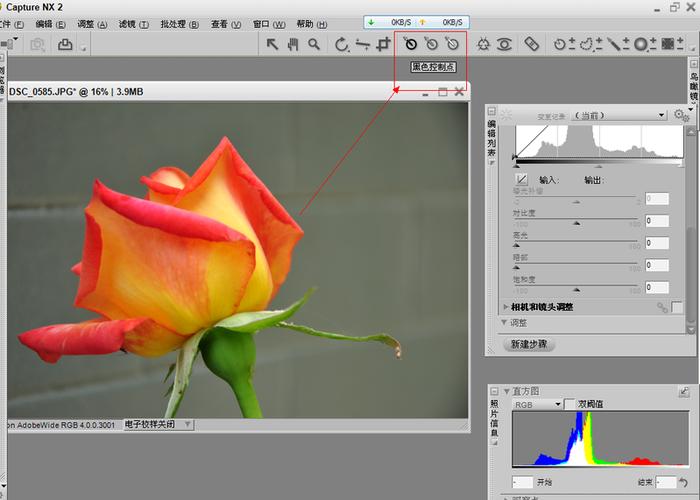This screenshot has width=700, height=500.
Task: Click the 新建步骤 button
Action: click(529, 344)
